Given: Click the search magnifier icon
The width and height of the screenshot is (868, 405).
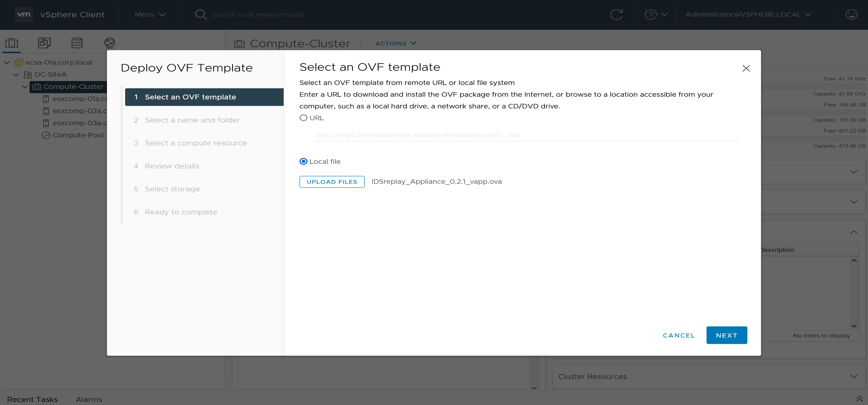Looking at the screenshot, I should (x=201, y=15).
